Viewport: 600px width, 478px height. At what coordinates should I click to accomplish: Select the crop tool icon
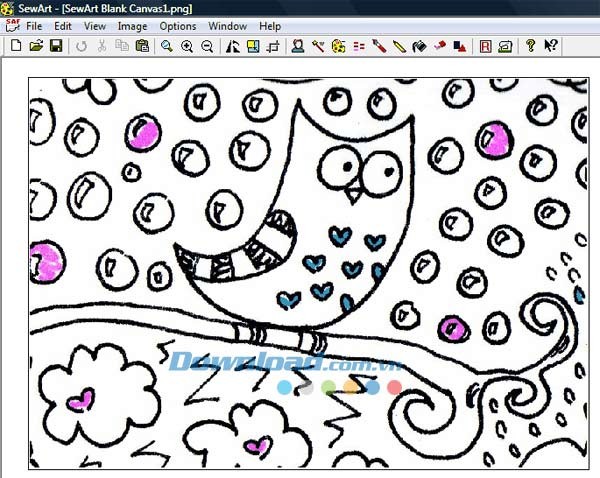[273, 46]
